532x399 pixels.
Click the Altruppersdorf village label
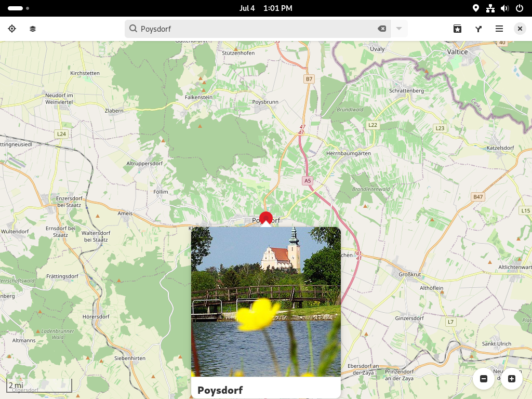pyautogui.click(x=144, y=164)
